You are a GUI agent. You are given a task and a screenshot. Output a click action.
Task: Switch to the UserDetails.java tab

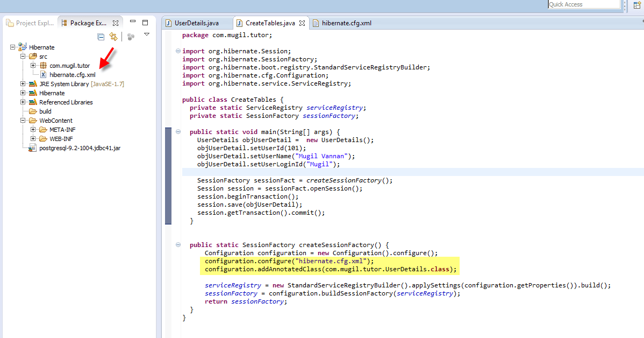198,23
